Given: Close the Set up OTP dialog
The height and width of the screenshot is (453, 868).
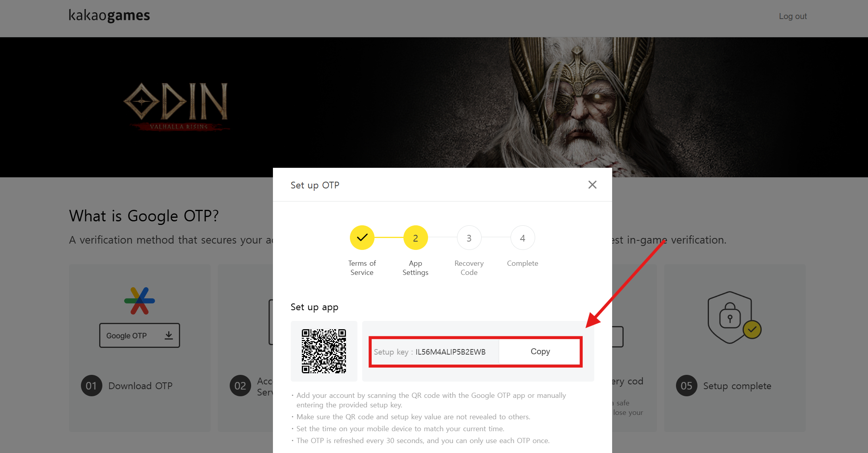Looking at the screenshot, I should tap(592, 184).
